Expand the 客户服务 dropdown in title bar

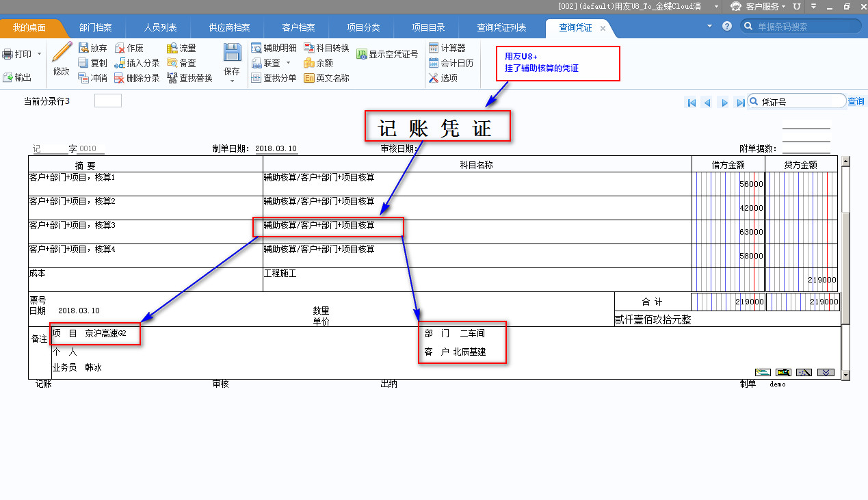click(x=785, y=6)
